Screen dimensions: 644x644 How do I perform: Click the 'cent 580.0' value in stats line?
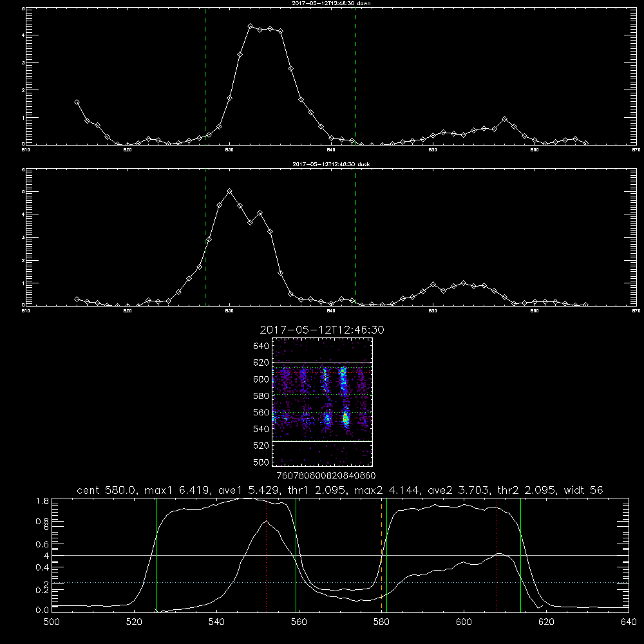coord(107,490)
